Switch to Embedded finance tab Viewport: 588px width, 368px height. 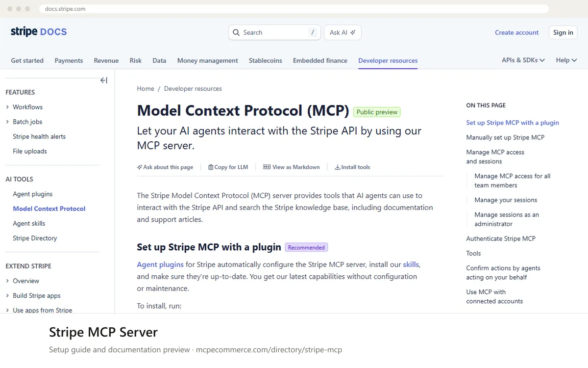320,61
